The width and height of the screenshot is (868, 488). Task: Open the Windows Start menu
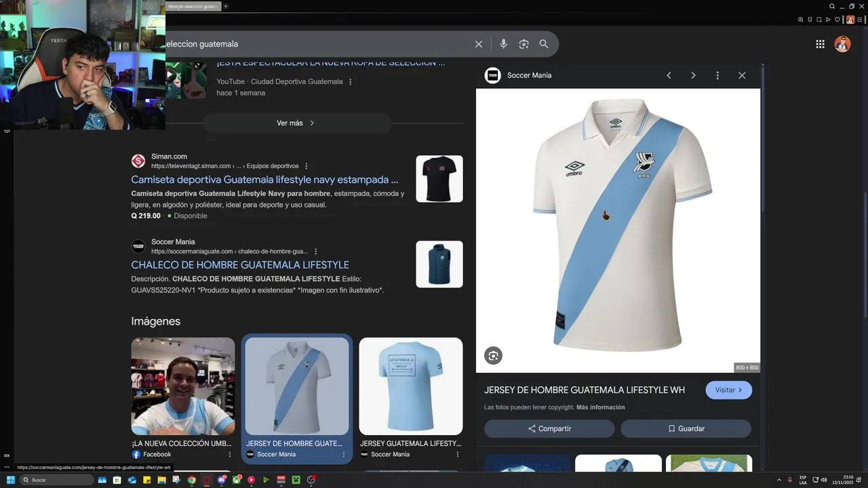click(10, 480)
